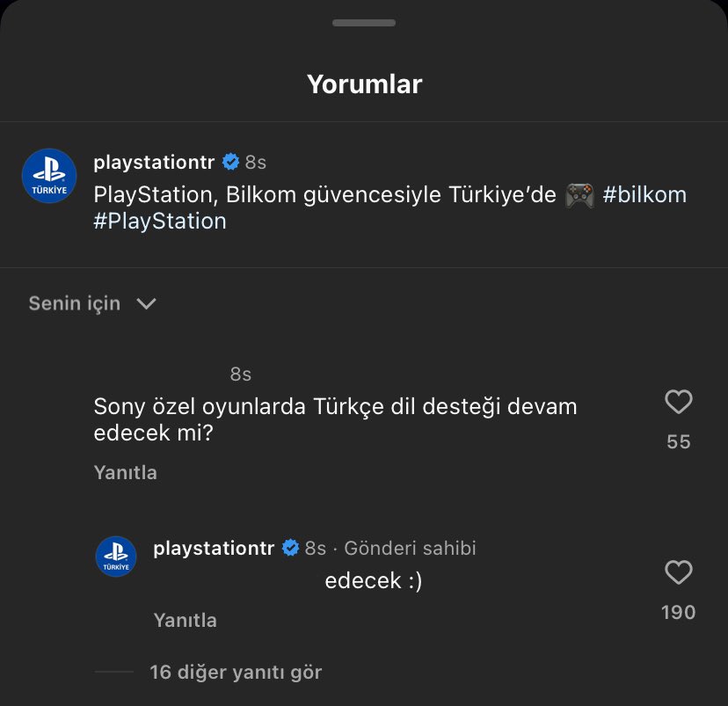
Task: Tap the drag handle above Yorumlar
Action: [x=364, y=23]
